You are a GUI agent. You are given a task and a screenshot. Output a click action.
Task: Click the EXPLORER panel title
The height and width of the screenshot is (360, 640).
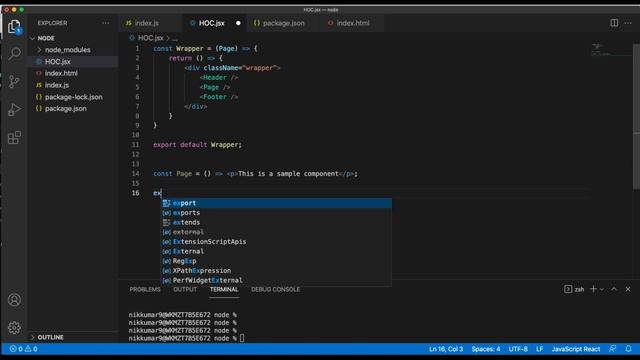(x=53, y=23)
